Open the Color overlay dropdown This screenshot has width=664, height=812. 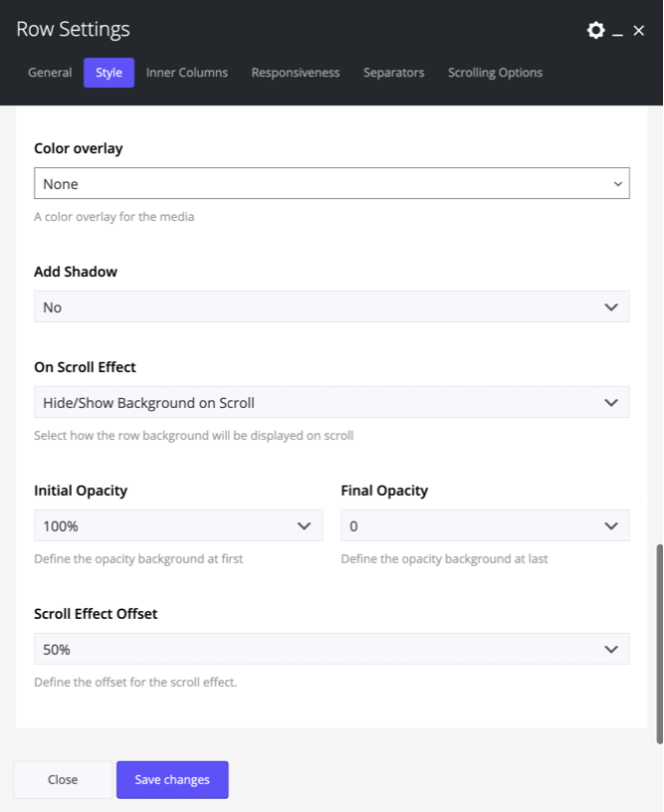point(332,183)
